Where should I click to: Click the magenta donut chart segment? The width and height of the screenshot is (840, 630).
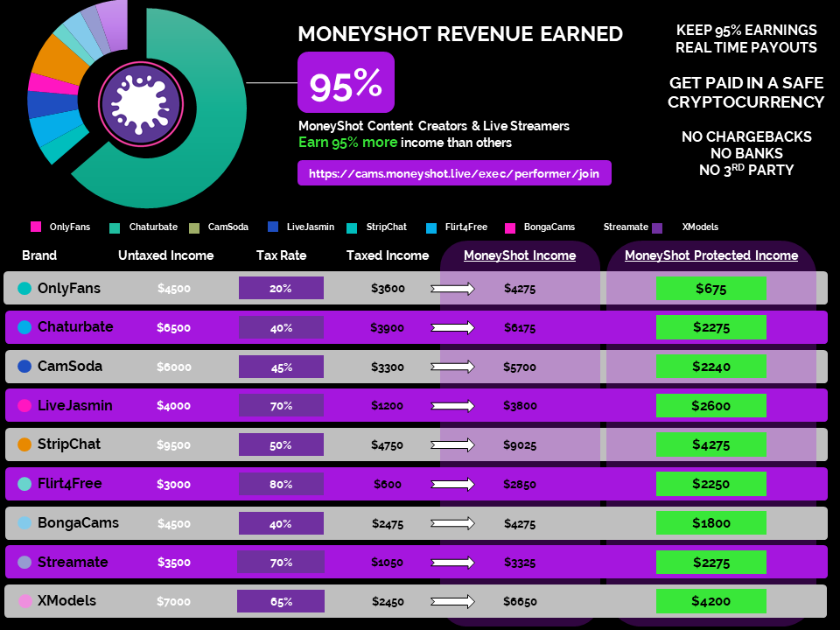pos(53,85)
